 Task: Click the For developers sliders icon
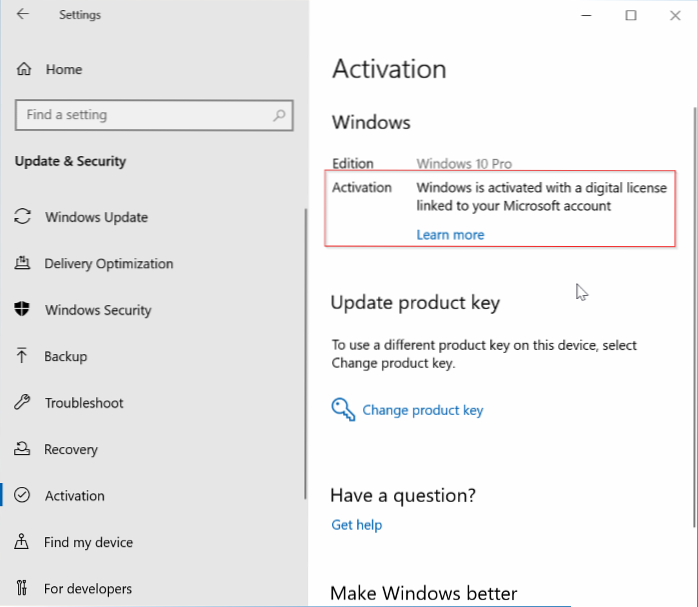[22, 588]
